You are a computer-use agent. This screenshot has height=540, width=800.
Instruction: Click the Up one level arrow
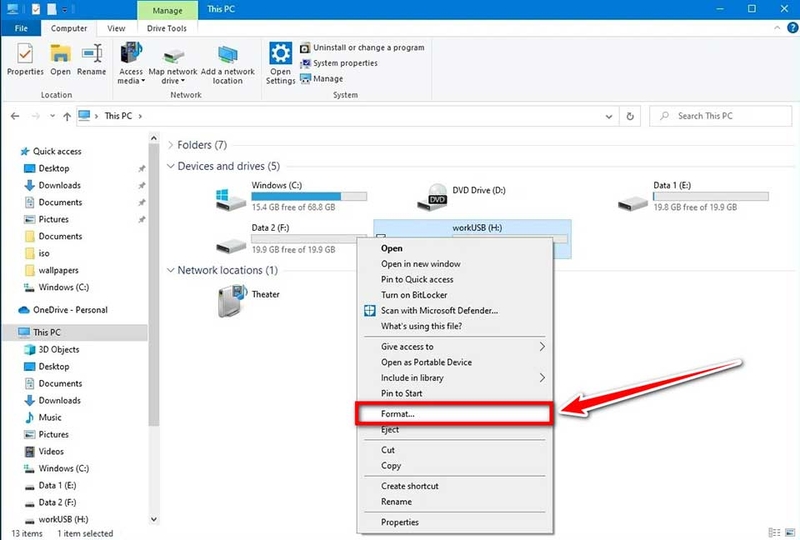click(67, 116)
